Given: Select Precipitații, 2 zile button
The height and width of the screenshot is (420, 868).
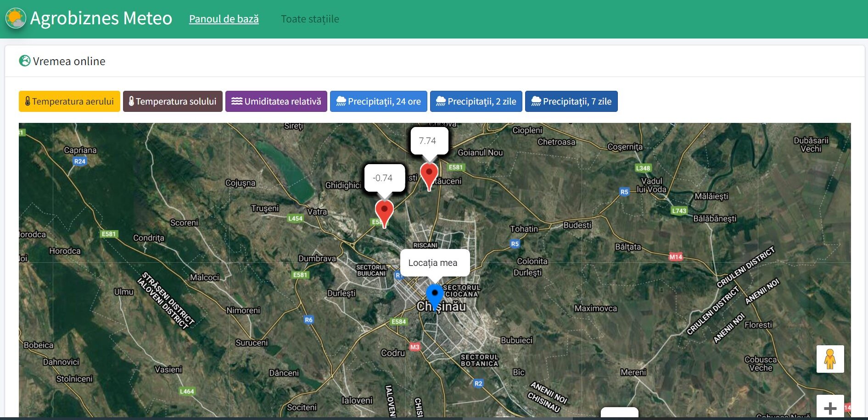Looking at the screenshot, I should pyautogui.click(x=476, y=101).
